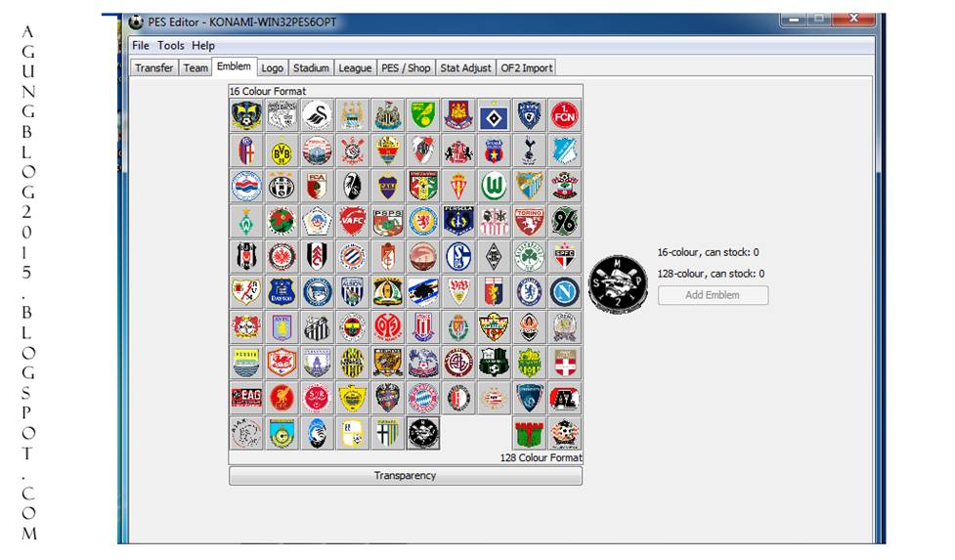The height and width of the screenshot is (560, 955).
Task: Open the Stadium tab
Action: 311,67
